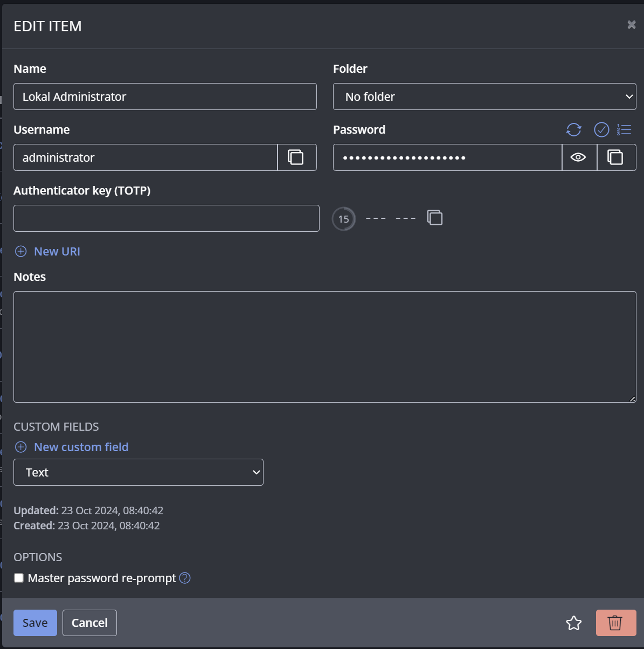Check if password has been exposed
644x649 pixels.
point(601,129)
